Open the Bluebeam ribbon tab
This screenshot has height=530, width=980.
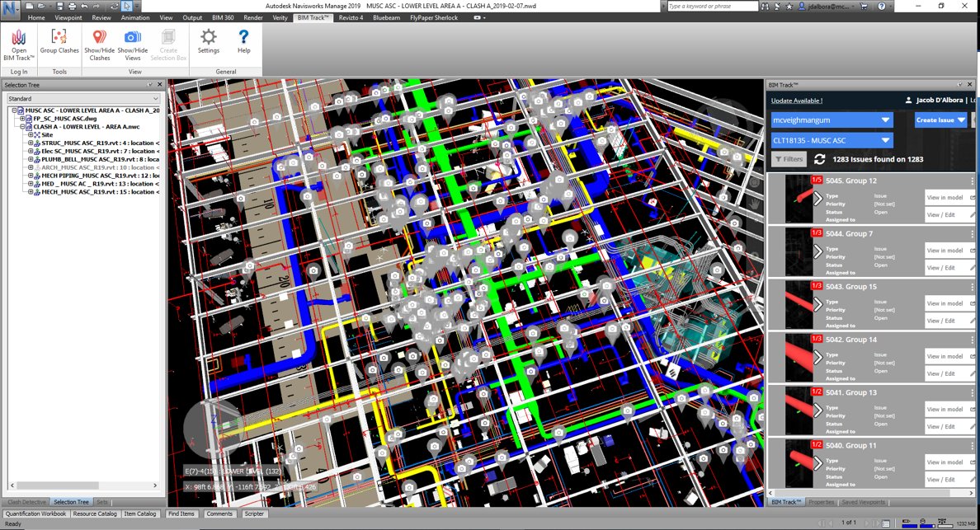[x=386, y=17]
